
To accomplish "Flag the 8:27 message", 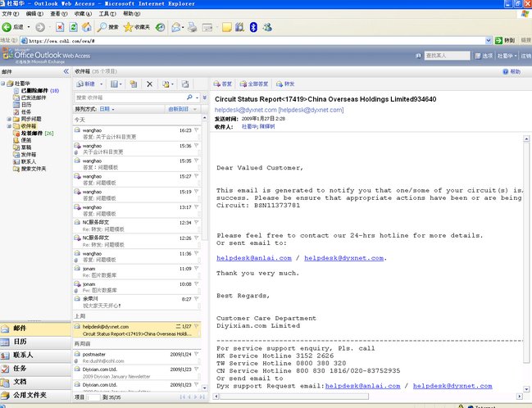I will pyautogui.click(x=197, y=299).
